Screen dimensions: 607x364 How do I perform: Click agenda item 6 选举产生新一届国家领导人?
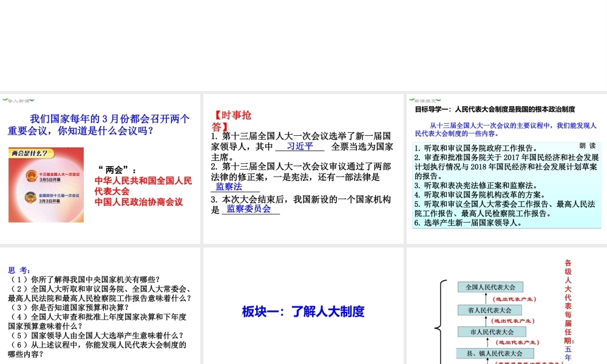click(468, 223)
